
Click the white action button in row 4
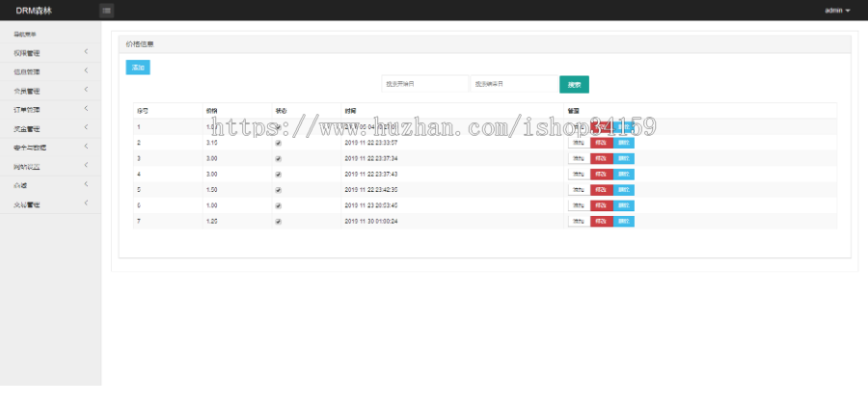click(579, 175)
